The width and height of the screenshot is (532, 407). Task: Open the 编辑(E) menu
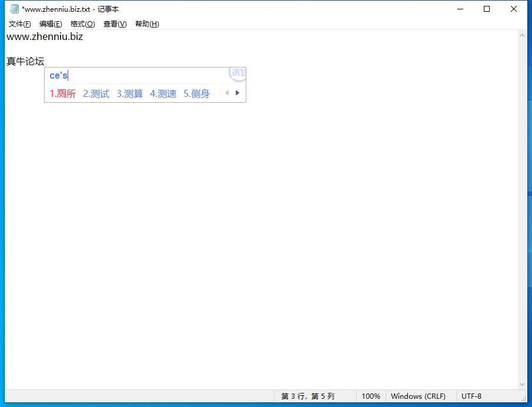[51, 24]
